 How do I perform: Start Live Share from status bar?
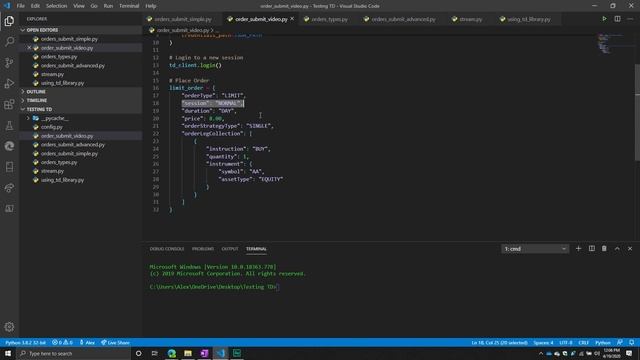coord(116,342)
